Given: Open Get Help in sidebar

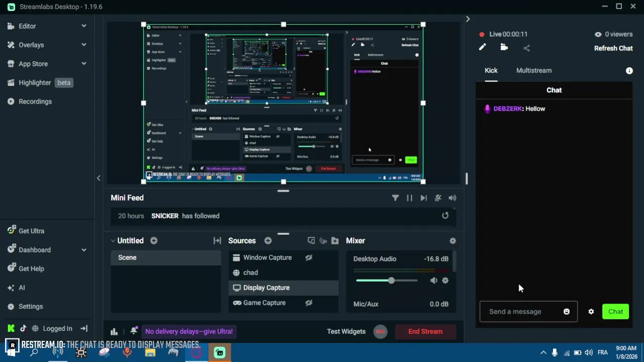Looking at the screenshot, I should click(x=31, y=268).
